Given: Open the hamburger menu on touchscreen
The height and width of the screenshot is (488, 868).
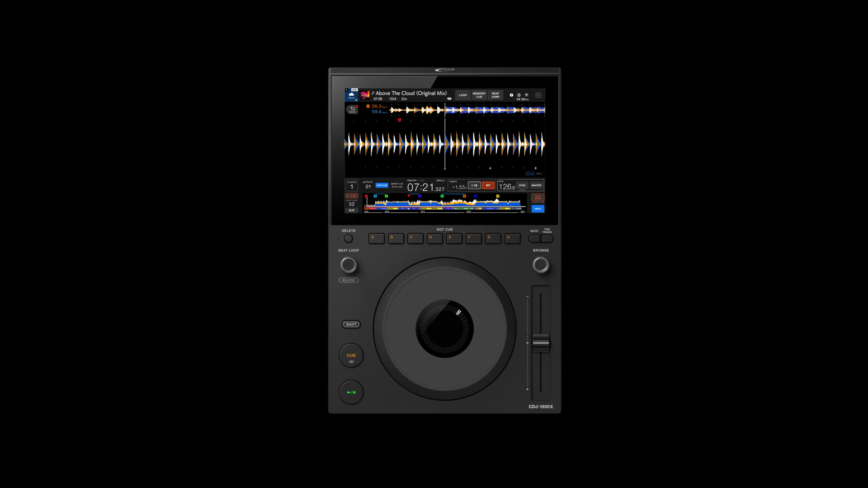Looking at the screenshot, I should (538, 95).
